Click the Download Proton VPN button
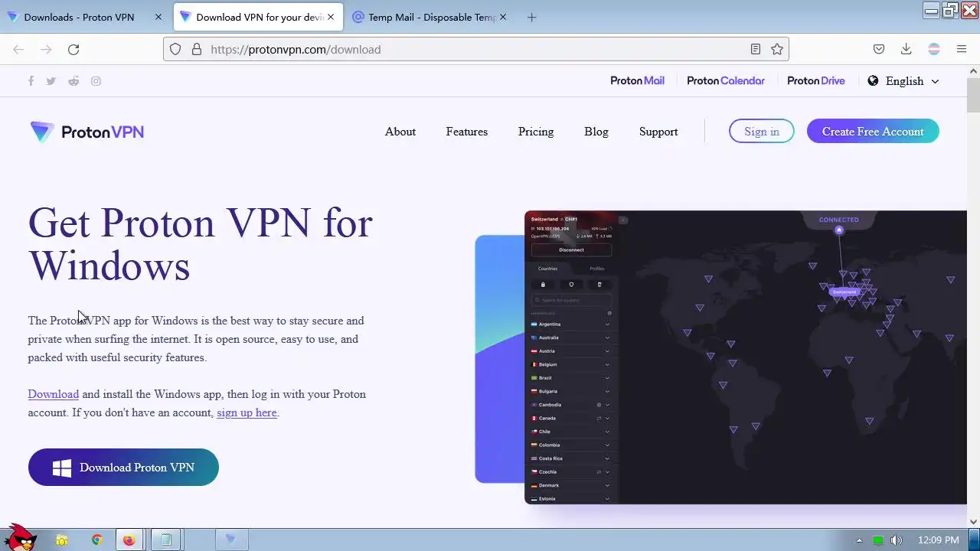The height and width of the screenshot is (551, 980). tap(123, 467)
